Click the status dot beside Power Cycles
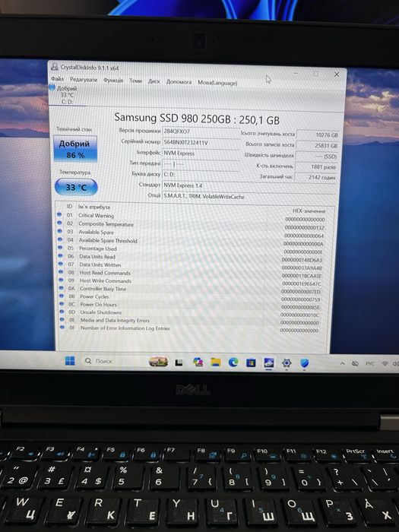Image resolution: width=399 pixels, height=532 pixels. pyautogui.click(x=62, y=296)
